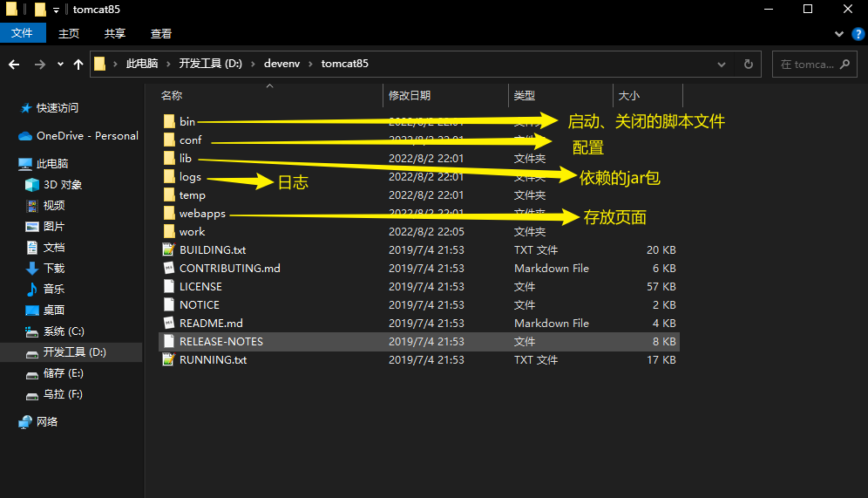
Task: Select the CONTRIBUTING.md file icon
Action: 169,268
